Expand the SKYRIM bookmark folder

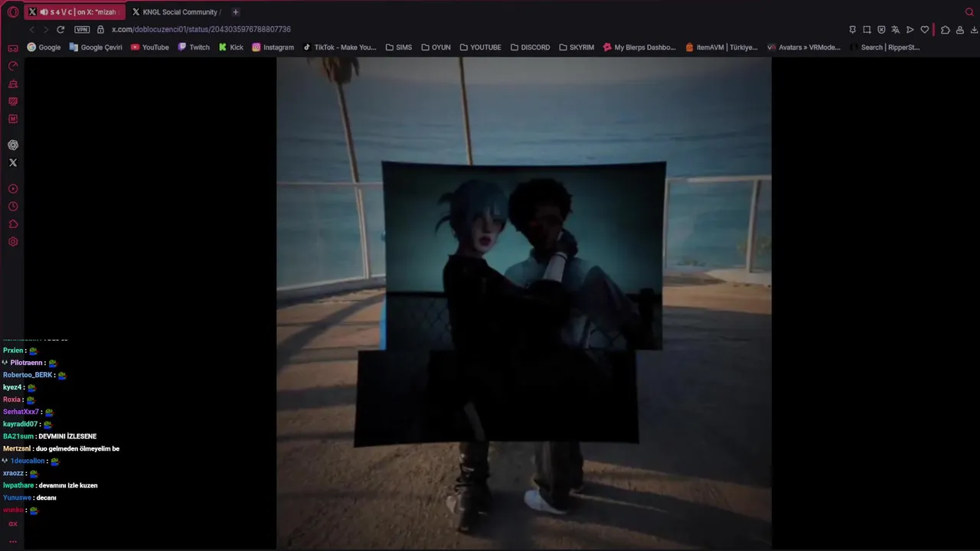[x=577, y=47]
